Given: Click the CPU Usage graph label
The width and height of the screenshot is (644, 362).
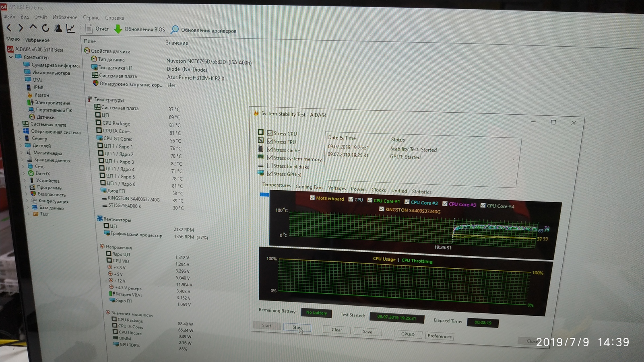Looking at the screenshot, I should click(384, 259).
